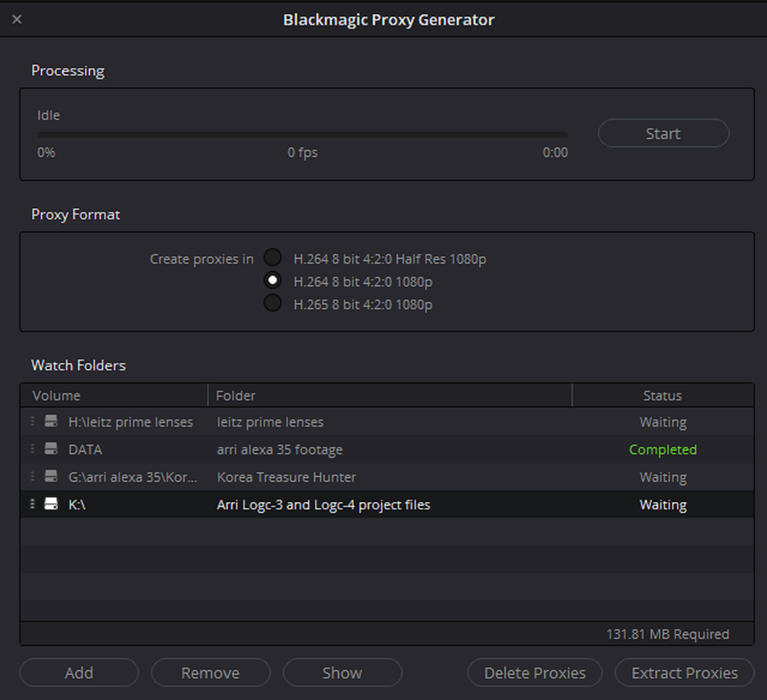767x700 pixels.
Task: Select the Korea Treasure Hunter folder row
Action: click(286, 478)
